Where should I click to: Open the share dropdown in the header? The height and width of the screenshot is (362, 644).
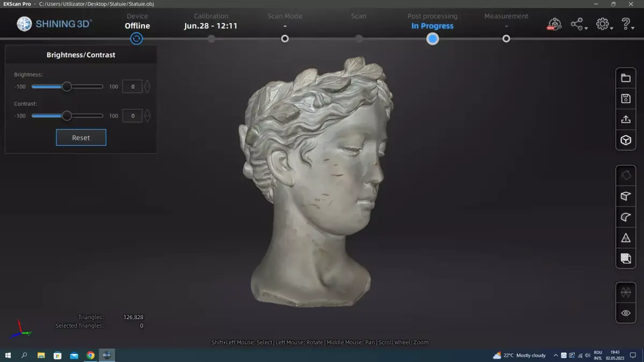pos(579,24)
